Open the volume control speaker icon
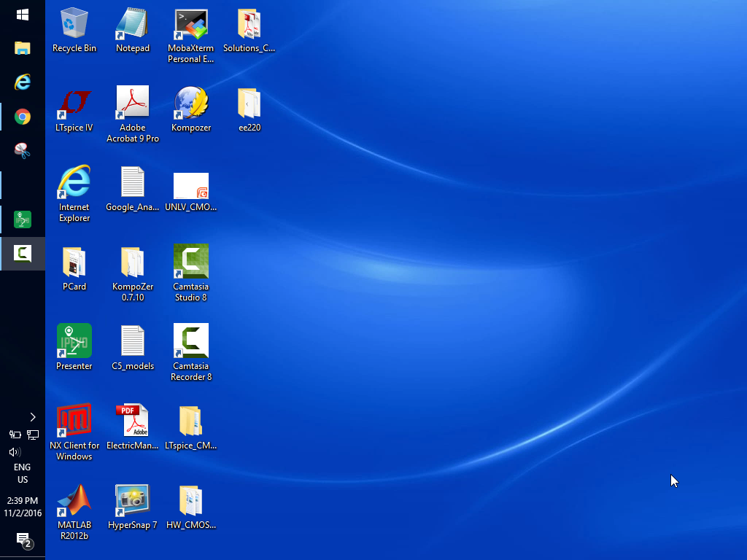747x560 pixels. 14,452
